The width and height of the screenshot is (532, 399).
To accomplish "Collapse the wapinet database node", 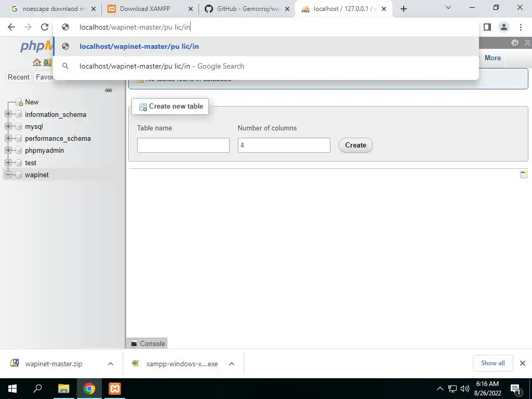I will pyautogui.click(x=8, y=175).
